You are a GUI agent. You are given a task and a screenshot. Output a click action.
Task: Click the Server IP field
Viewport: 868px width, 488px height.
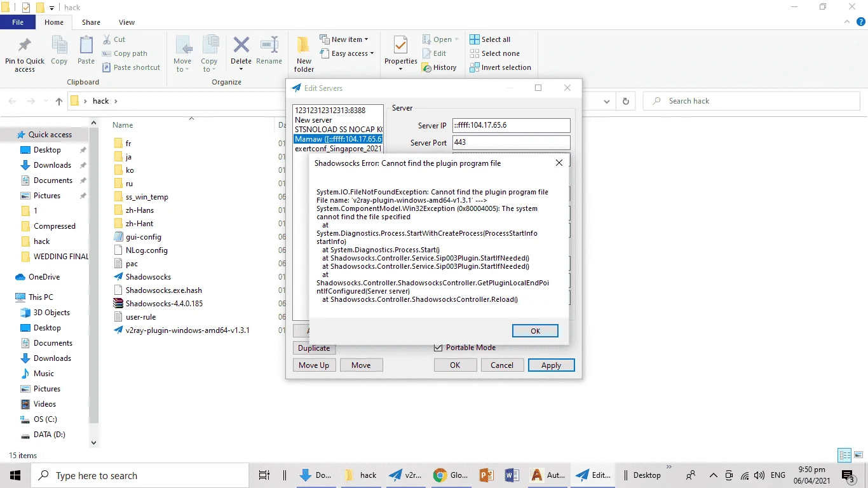511,125
